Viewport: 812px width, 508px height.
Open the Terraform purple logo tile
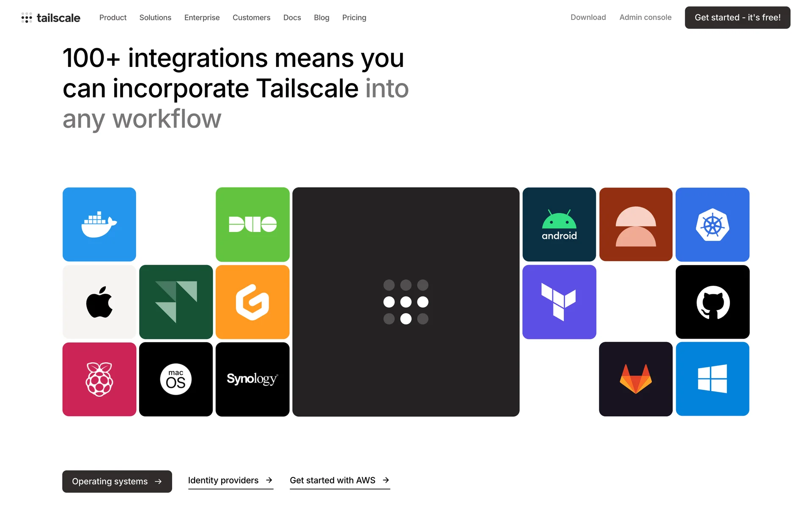[559, 302]
